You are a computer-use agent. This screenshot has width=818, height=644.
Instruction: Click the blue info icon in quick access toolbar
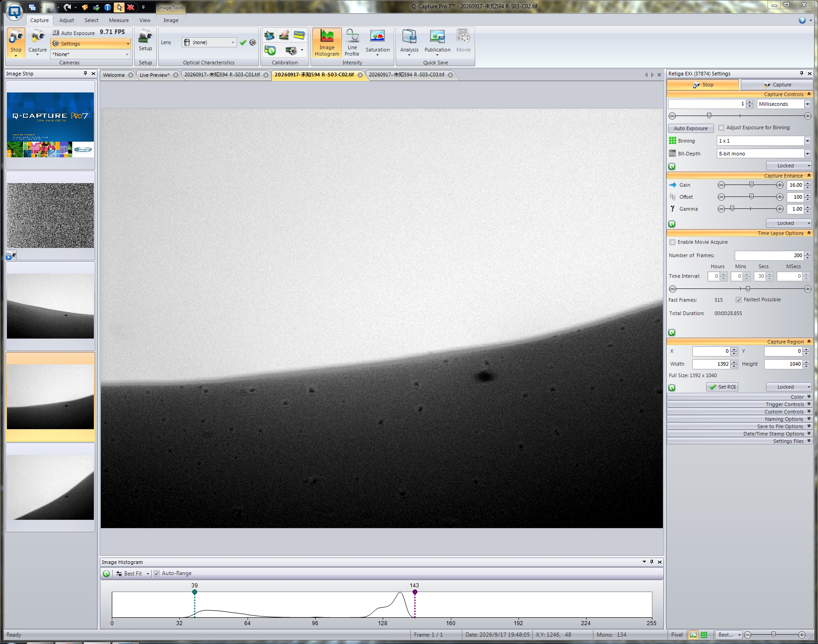pos(107,7)
